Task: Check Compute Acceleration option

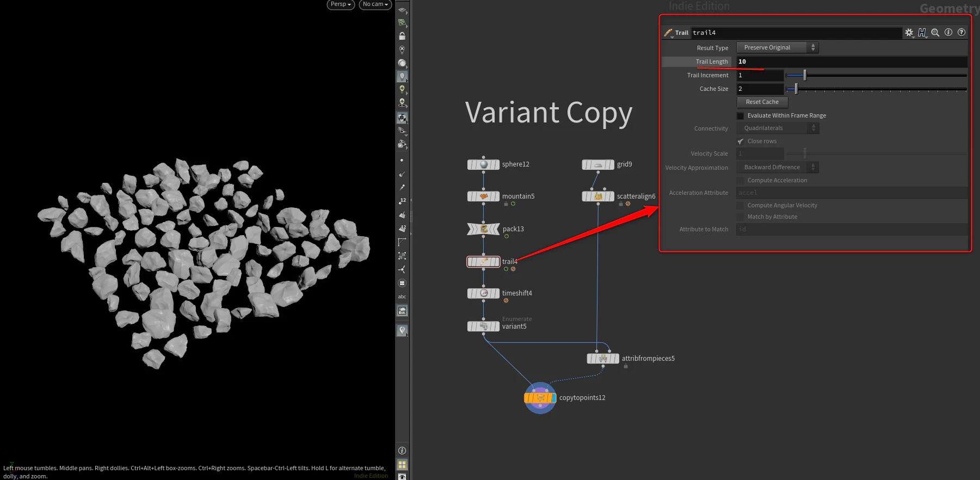Action: coord(740,181)
